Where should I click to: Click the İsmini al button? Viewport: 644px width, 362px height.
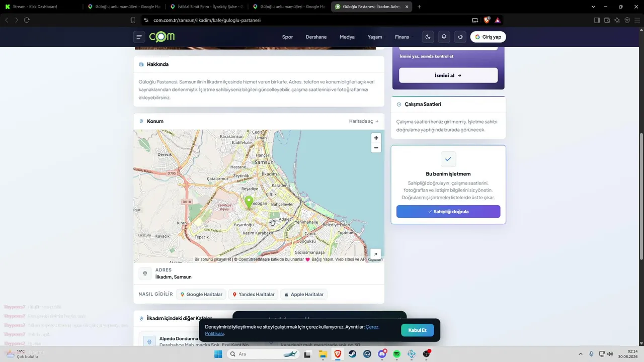448,75
